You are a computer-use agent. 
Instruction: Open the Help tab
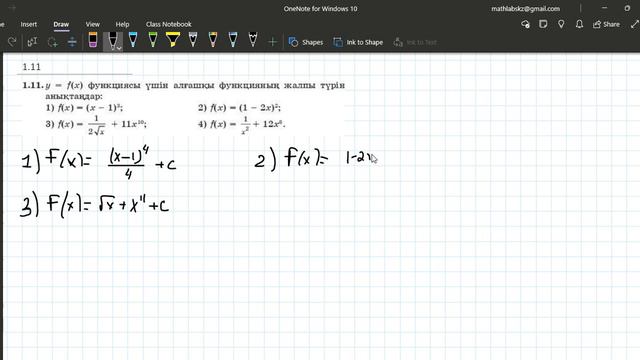pyautogui.click(x=122, y=24)
